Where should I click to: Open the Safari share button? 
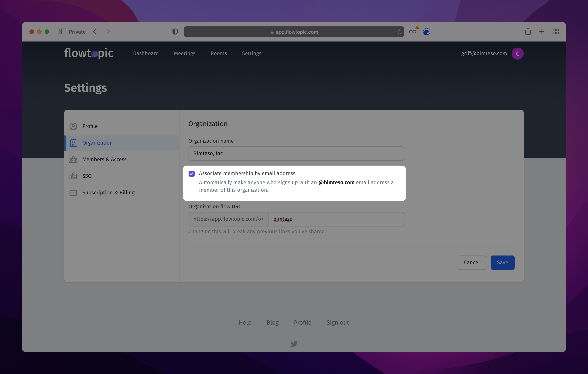point(528,32)
